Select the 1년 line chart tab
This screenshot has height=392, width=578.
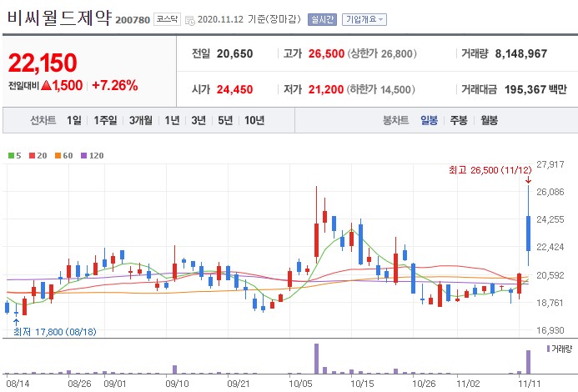tap(172, 120)
